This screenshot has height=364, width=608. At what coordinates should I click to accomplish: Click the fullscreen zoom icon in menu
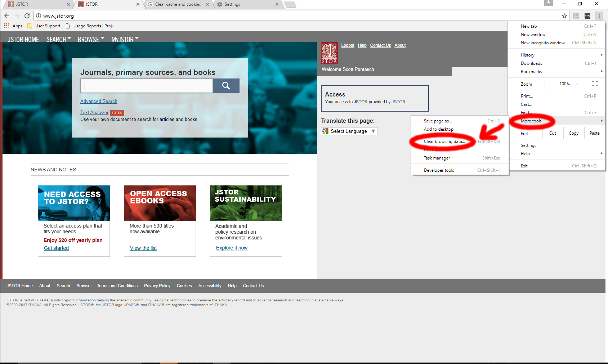point(595,84)
